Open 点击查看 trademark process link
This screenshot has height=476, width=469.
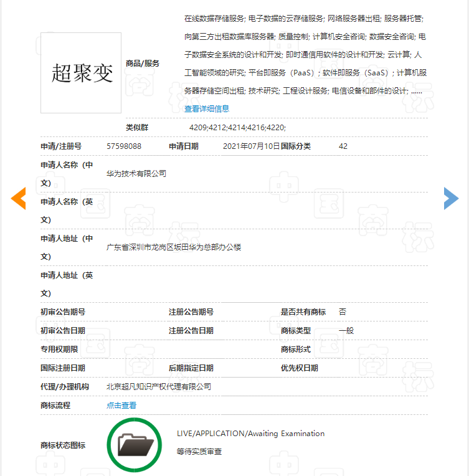(121, 405)
